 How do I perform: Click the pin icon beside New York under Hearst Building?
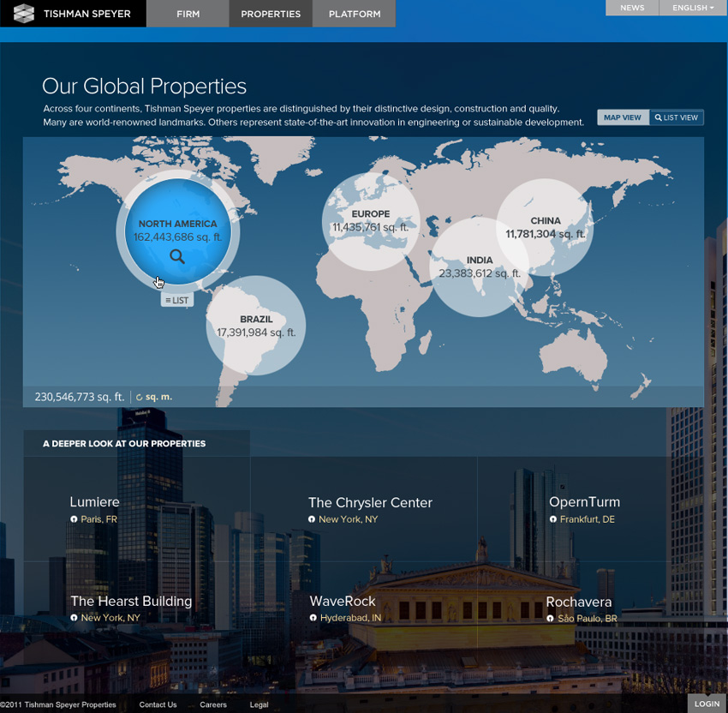74,618
